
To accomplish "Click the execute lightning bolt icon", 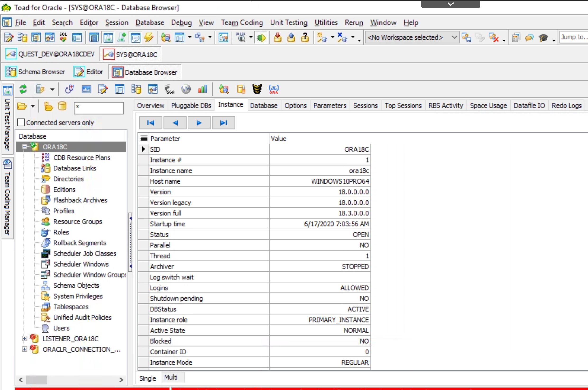I will click(x=149, y=38).
